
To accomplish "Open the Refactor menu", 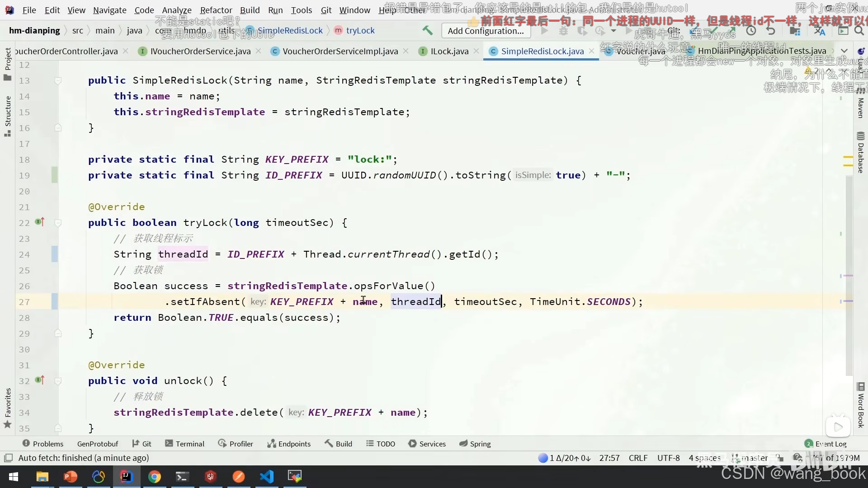I will tap(216, 10).
